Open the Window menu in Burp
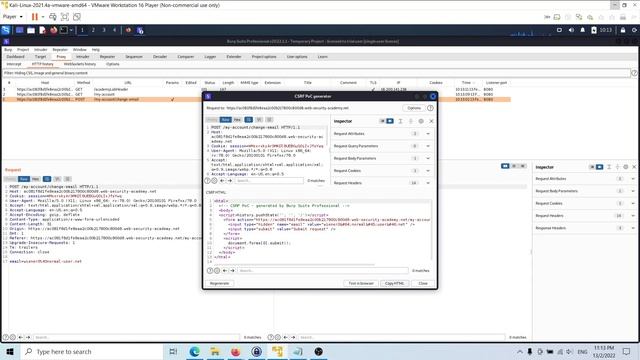 80,49
